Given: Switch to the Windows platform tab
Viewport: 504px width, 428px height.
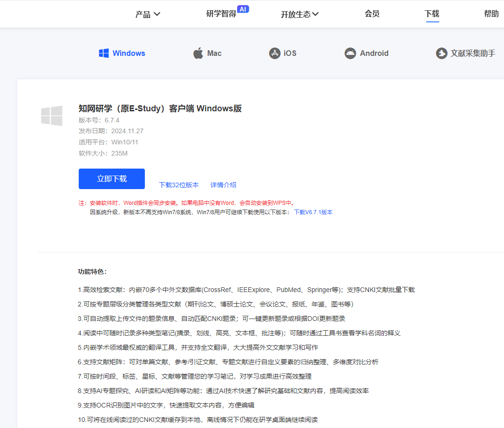Looking at the screenshot, I should pos(122,53).
